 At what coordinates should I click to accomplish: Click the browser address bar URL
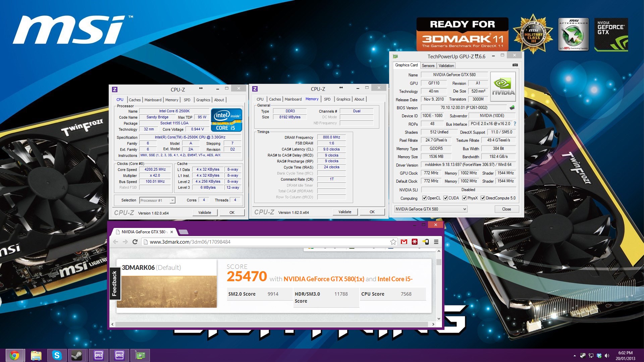coord(190,242)
